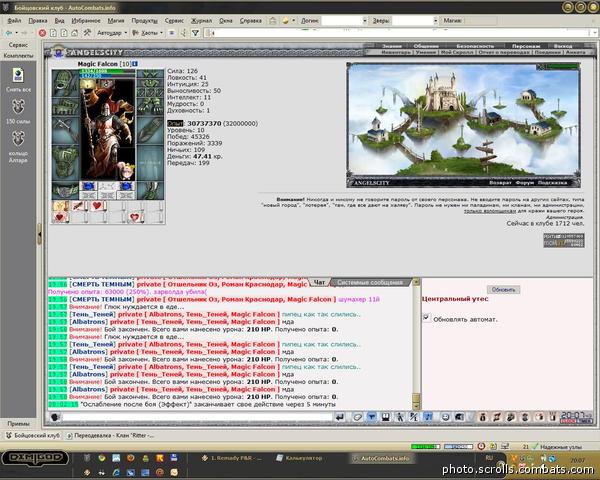Image resolution: width=600 pixels, height=480 pixels.
Task: Click the green HP status bar
Action: click(425, 446)
